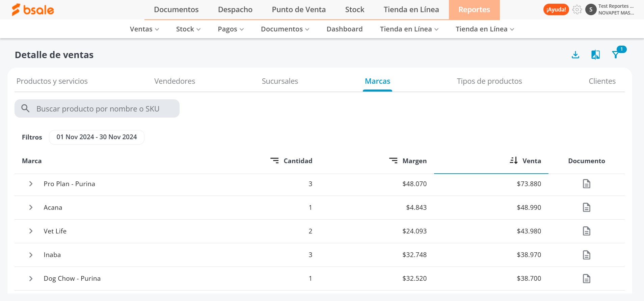The height and width of the screenshot is (301, 644).
Task: Click the Marca column header
Action: pos(32,161)
